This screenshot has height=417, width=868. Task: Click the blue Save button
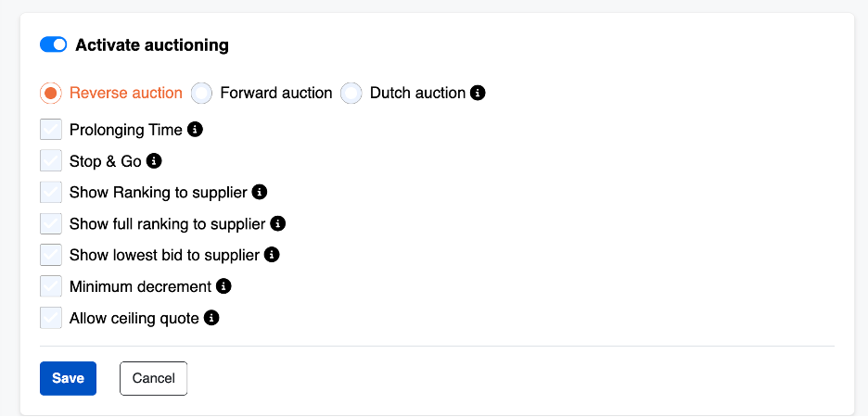[68, 378]
